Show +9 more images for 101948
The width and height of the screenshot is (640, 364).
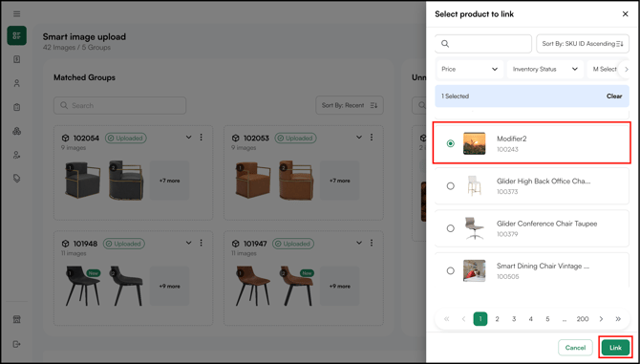(169, 286)
